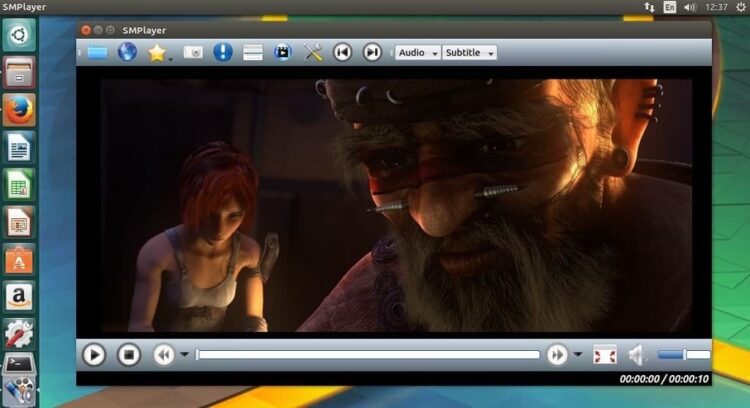Open preferences with the wrench and screwdriver icon
This screenshot has height=408, width=750.
[x=313, y=52]
